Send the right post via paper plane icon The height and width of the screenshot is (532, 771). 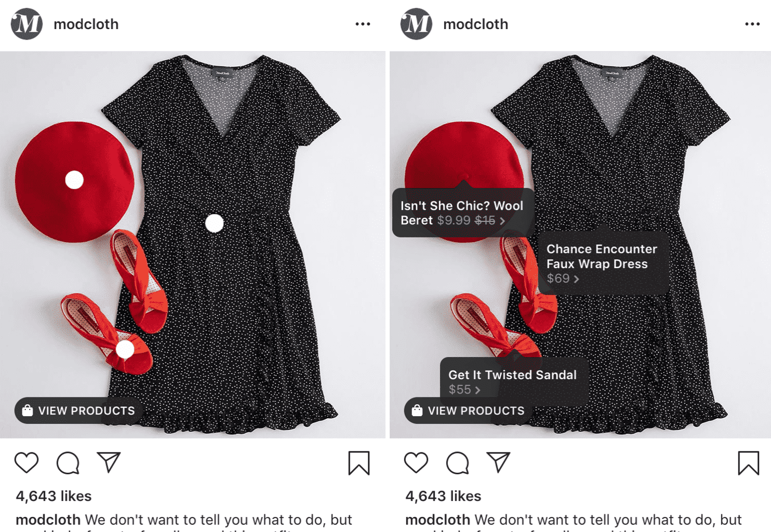499,462
